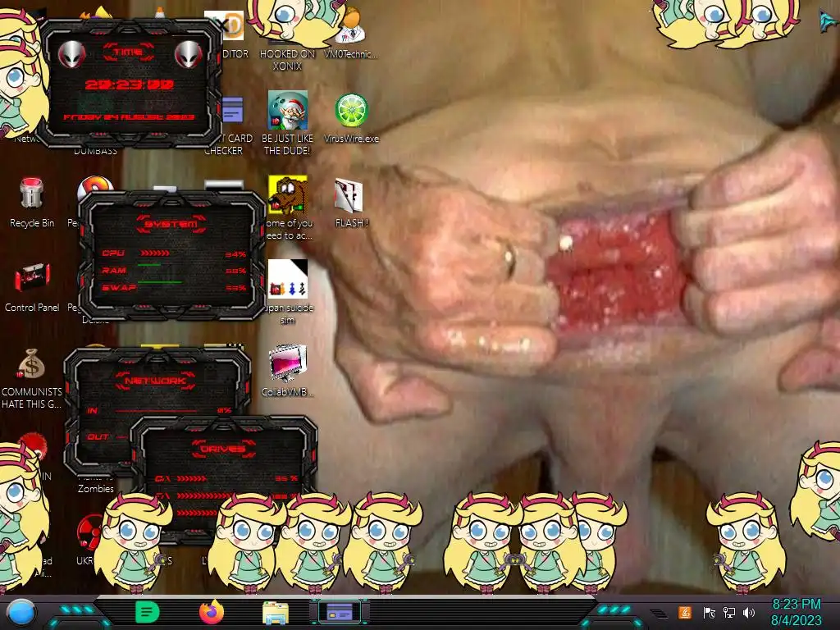Open the CollabVMB... monitor icon
The height and width of the screenshot is (630, 840).
(288, 363)
